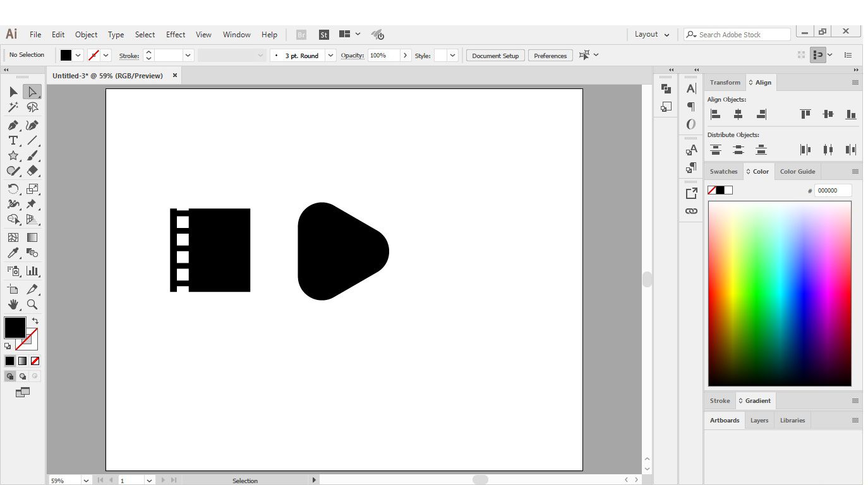Open the Links panel icon
The height and width of the screenshot is (485, 868).
coord(691,211)
